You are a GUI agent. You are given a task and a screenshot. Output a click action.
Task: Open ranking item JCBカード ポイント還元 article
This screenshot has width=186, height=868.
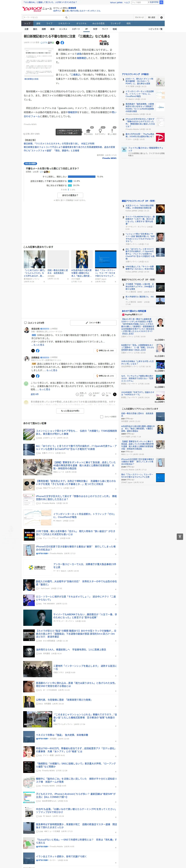pyautogui.click(x=139, y=81)
